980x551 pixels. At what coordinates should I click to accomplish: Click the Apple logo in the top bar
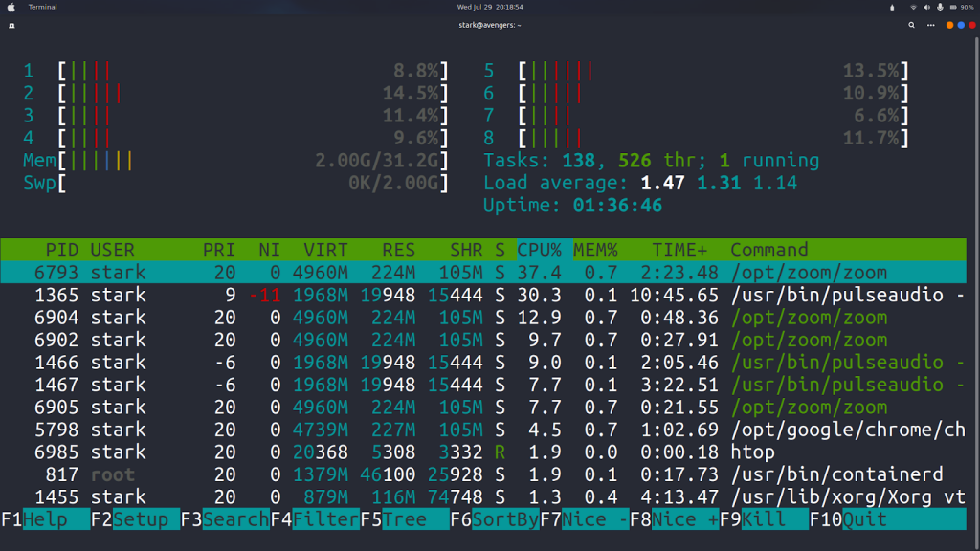point(11,8)
